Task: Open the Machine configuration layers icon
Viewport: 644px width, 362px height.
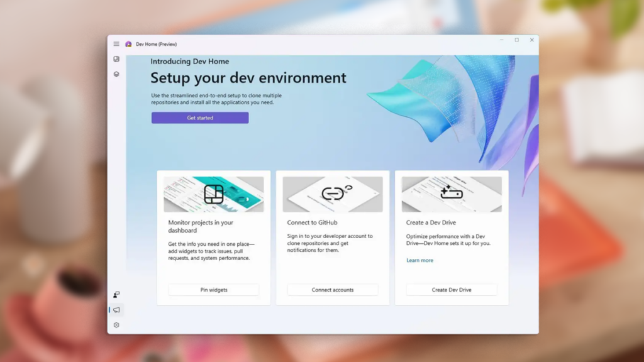Action: click(x=116, y=74)
